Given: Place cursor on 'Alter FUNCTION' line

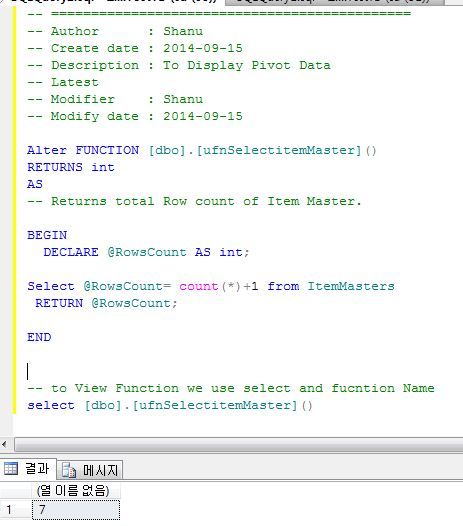Looking at the screenshot, I should coord(202,150).
